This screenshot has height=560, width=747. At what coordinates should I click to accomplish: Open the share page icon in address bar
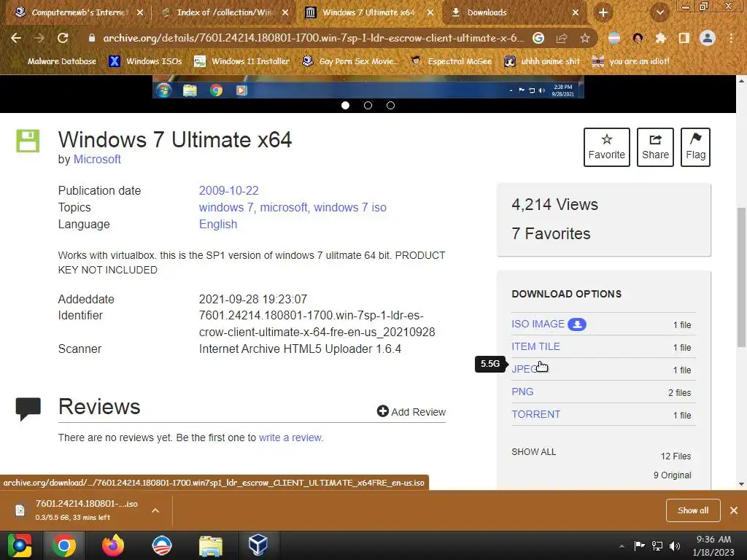pyautogui.click(x=562, y=38)
